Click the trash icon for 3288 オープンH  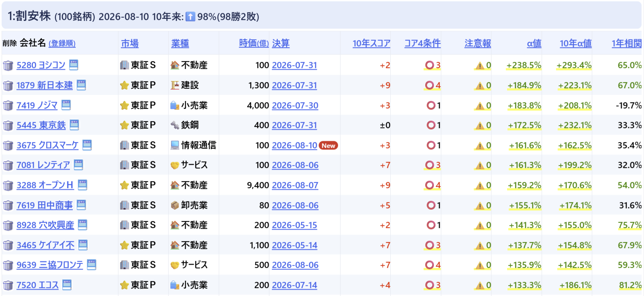pyautogui.click(x=8, y=185)
